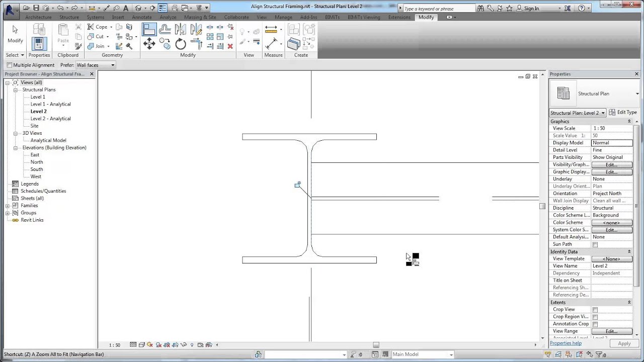Open the Prefer Wall faces dropdown

coord(96,65)
